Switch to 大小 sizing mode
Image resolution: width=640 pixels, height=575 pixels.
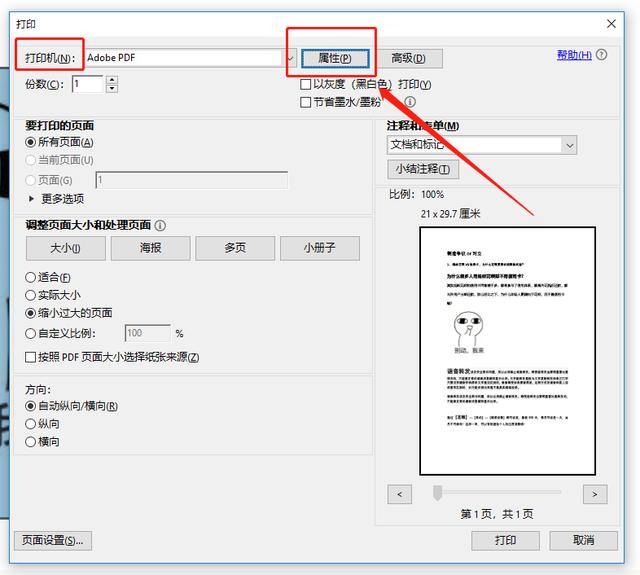tap(66, 248)
